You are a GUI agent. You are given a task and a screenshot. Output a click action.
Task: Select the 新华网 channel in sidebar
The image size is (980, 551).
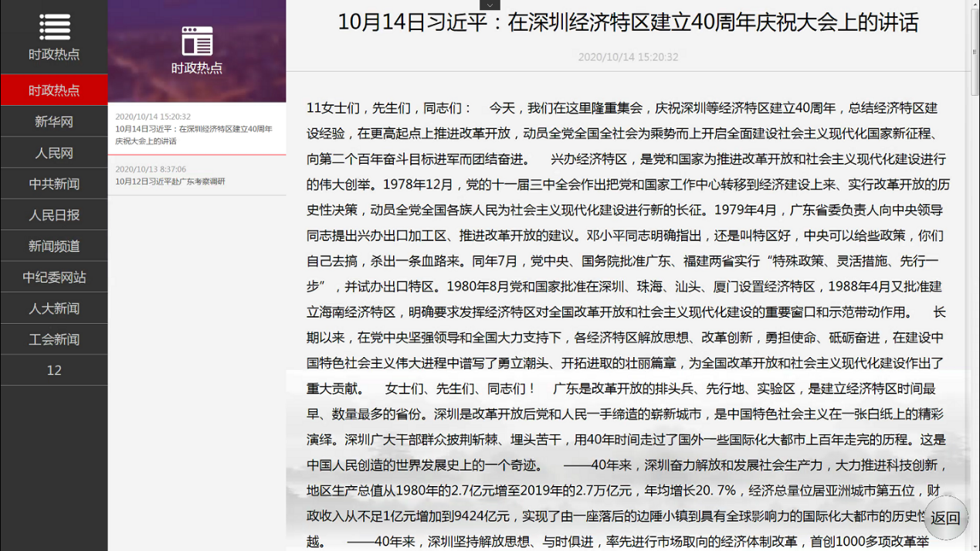[53, 121]
